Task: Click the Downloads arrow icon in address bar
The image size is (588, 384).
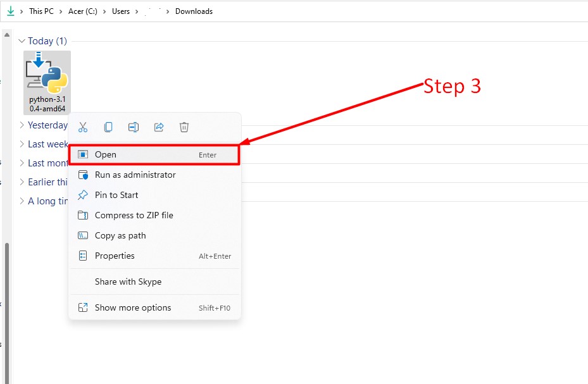Action: [11, 11]
